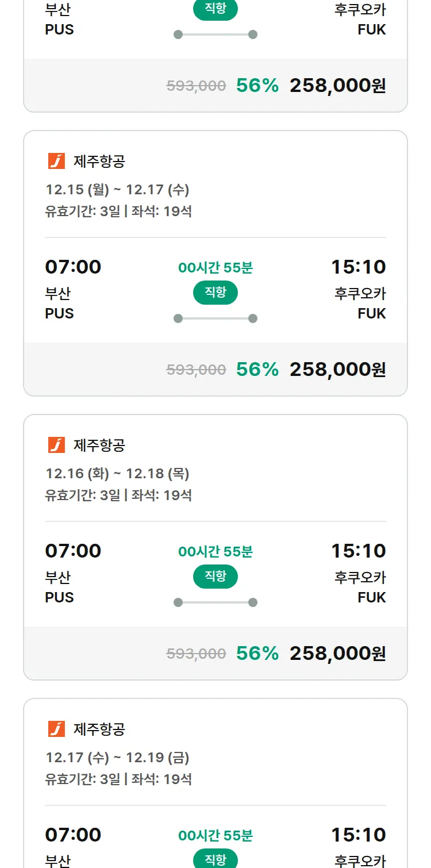431x868 pixels.
Task: Click Jeju Air logo on 12.15 flight card
Action: point(56,162)
